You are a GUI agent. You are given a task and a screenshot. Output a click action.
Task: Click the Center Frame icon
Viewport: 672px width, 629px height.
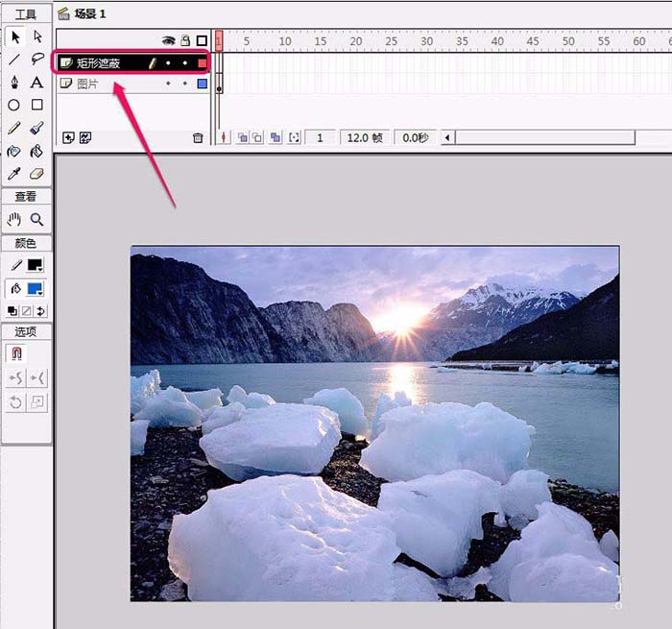[224, 137]
